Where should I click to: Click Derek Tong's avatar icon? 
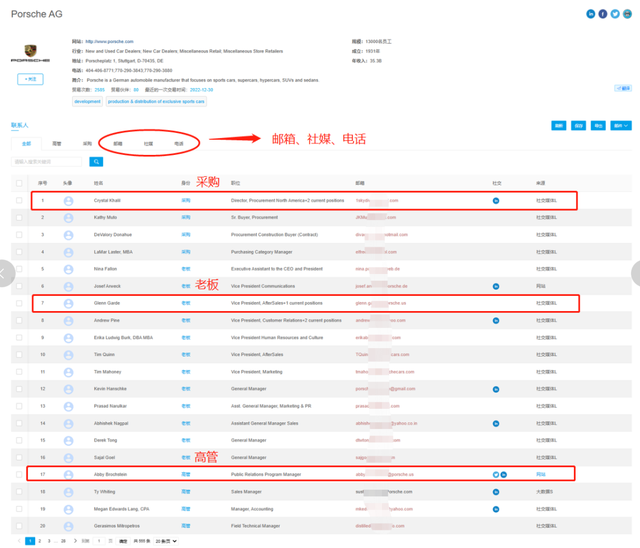click(69, 441)
